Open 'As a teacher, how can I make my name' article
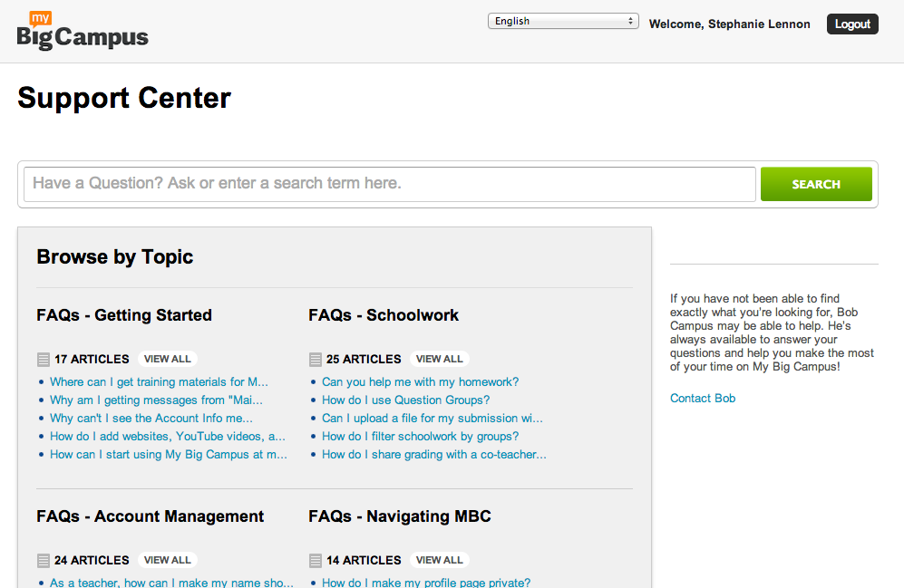Image resolution: width=904 pixels, height=588 pixels. pos(171,583)
